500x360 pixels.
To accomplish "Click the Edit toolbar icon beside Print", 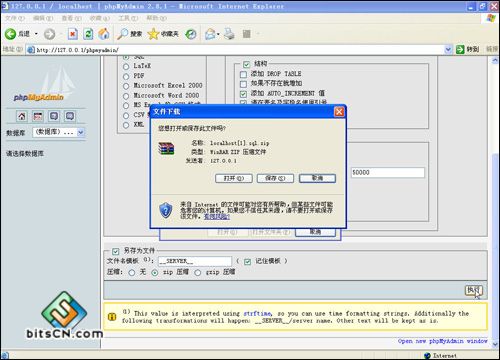I will tap(246, 34).
